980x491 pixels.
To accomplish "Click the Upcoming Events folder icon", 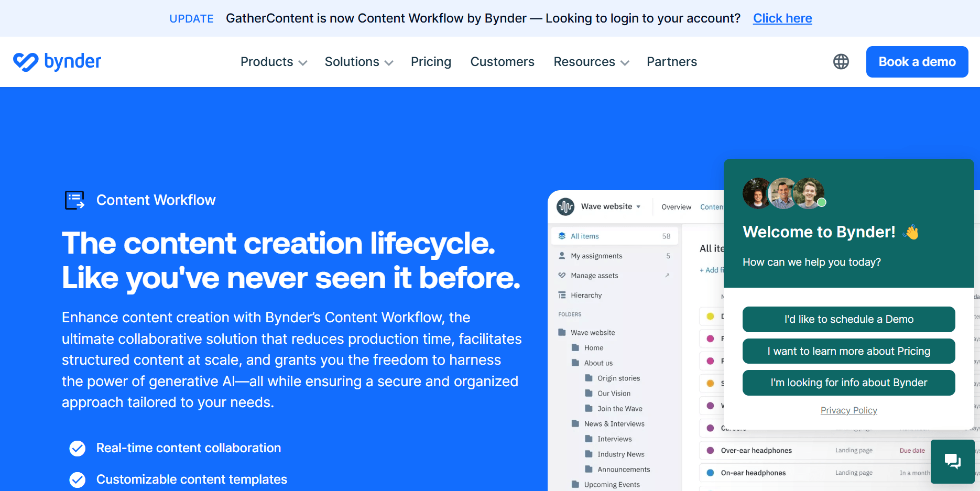I will tap(575, 484).
